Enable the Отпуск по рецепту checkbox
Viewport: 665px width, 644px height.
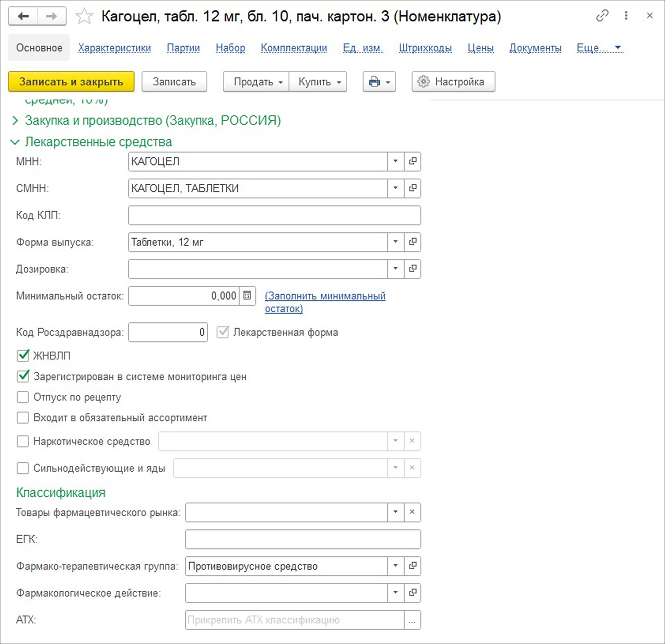(x=23, y=397)
